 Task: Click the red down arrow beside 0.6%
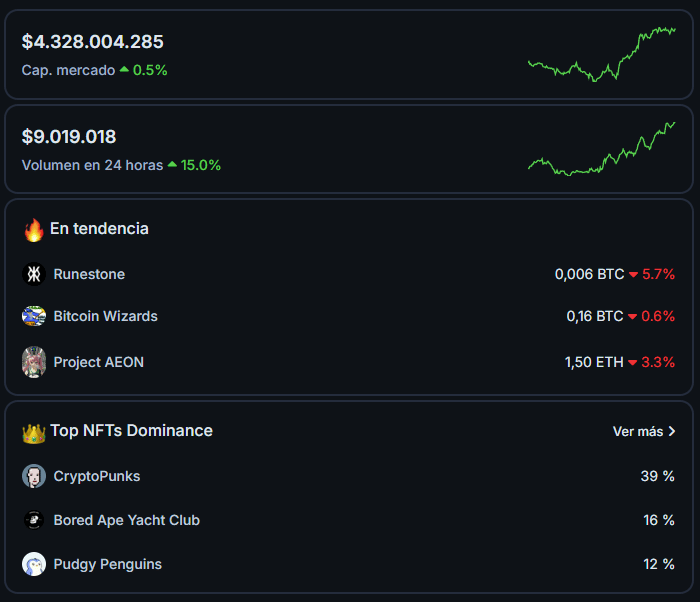coord(632,317)
